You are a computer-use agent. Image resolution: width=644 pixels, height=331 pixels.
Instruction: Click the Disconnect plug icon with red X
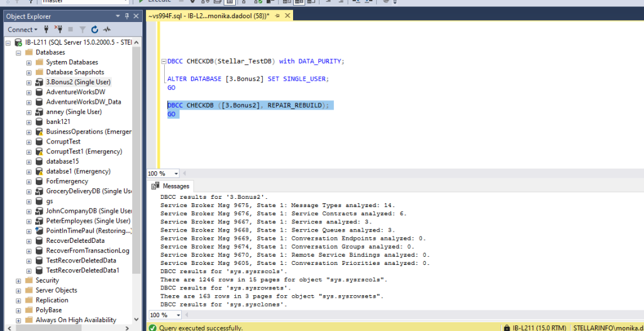click(x=58, y=29)
